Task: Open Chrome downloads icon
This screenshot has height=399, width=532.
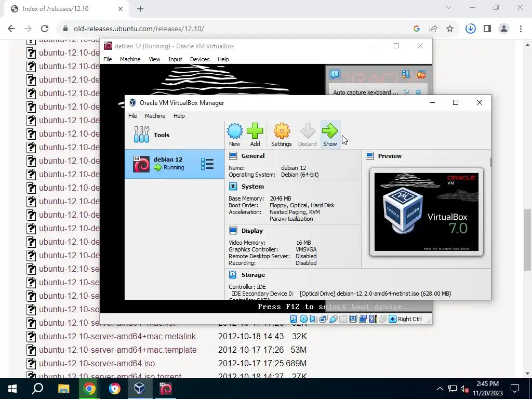Action: [x=471, y=29]
